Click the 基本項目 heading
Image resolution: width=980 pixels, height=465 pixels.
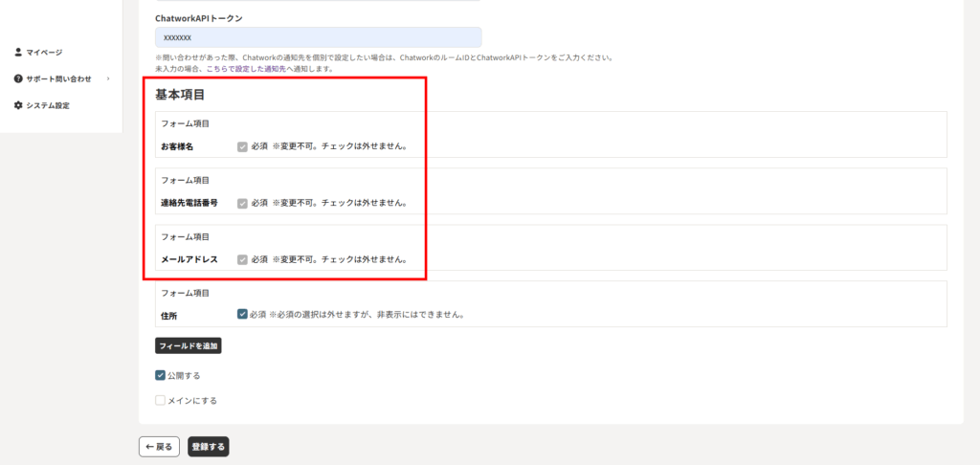point(180,95)
